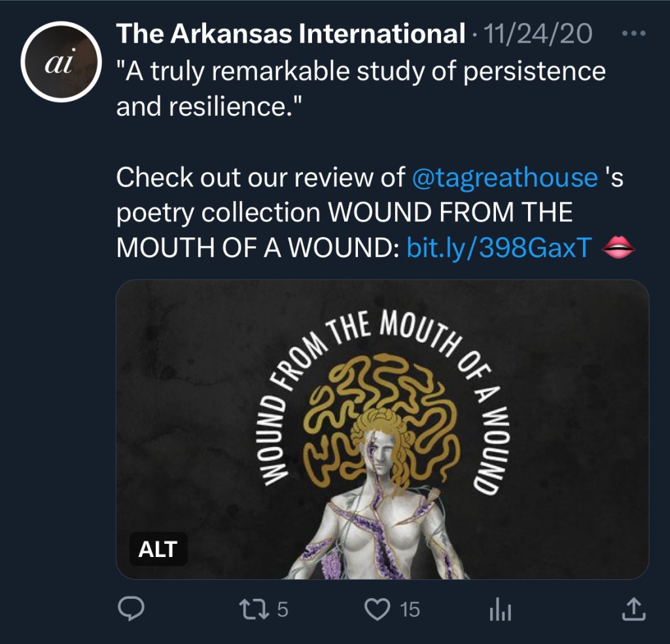Like the tweet with the heart icon
The height and width of the screenshot is (644, 670).
pos(377,609)
